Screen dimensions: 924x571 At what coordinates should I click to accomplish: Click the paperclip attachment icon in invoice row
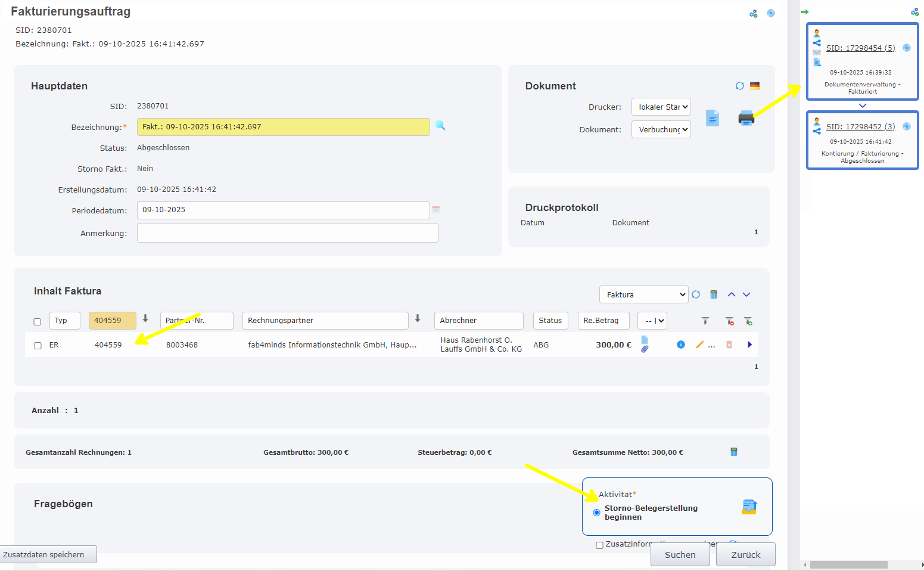645,349
